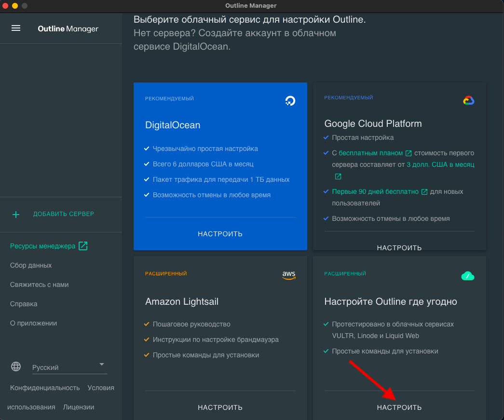
Task: Open the Конфиденциальность link
Action: pyautogui.click(x=45, y=388)
